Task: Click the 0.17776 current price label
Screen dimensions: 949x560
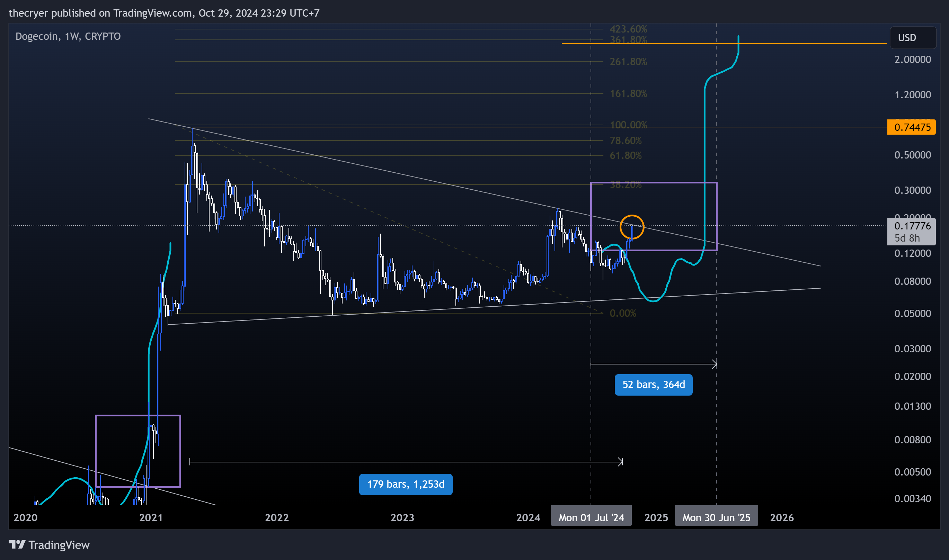Action: [912, 226]
